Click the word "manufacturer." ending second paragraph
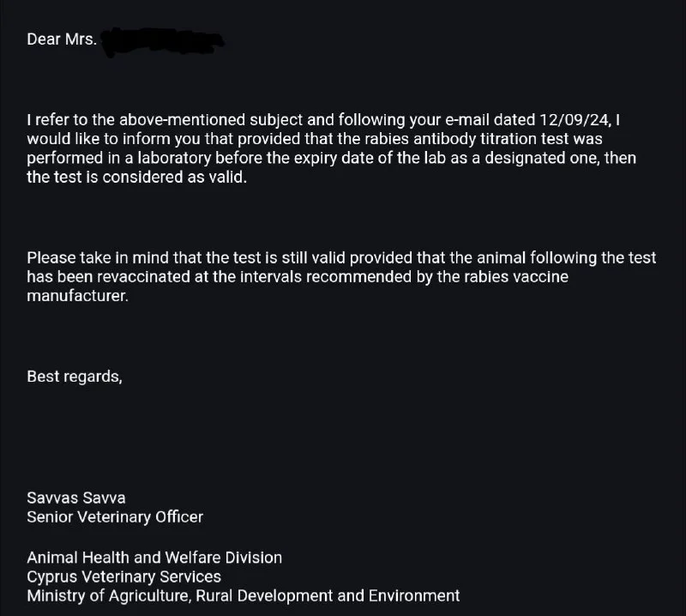 (x=77, y=297)
